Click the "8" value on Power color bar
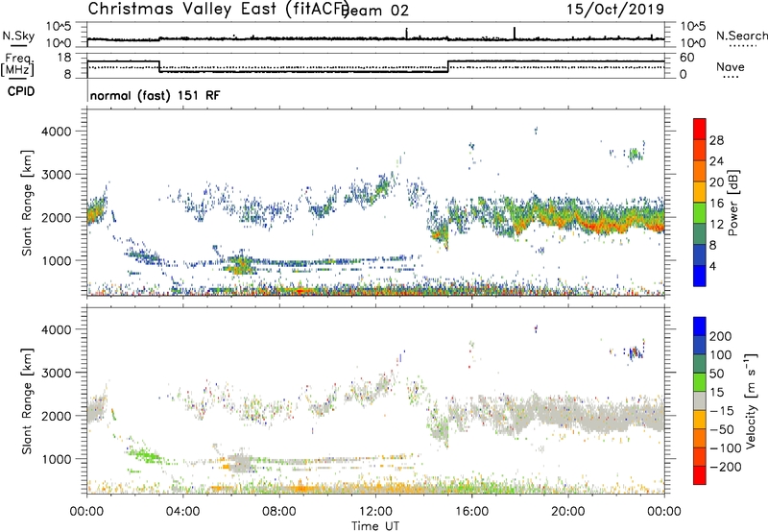 click(713, 246)
